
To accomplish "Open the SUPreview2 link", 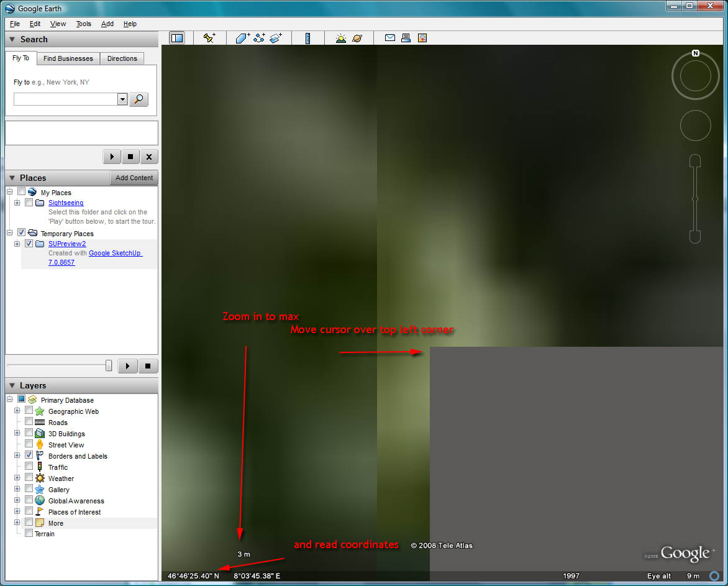I will coord(67,244).
